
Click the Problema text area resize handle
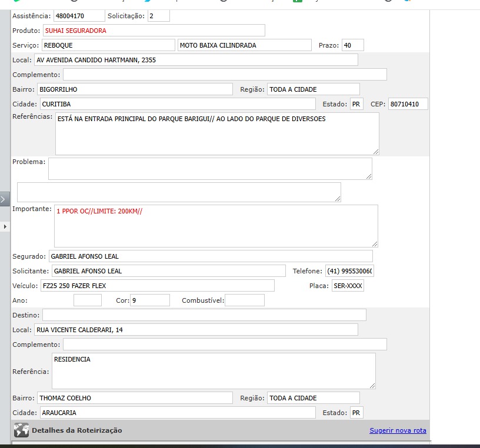[x=369, y=176]
